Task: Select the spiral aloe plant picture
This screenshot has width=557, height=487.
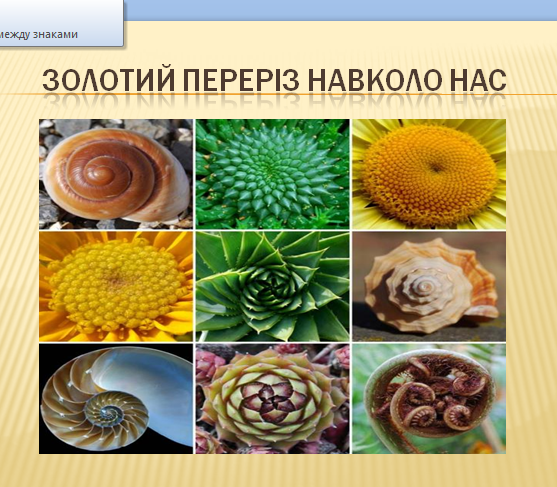Action: (x=272, y=286)
